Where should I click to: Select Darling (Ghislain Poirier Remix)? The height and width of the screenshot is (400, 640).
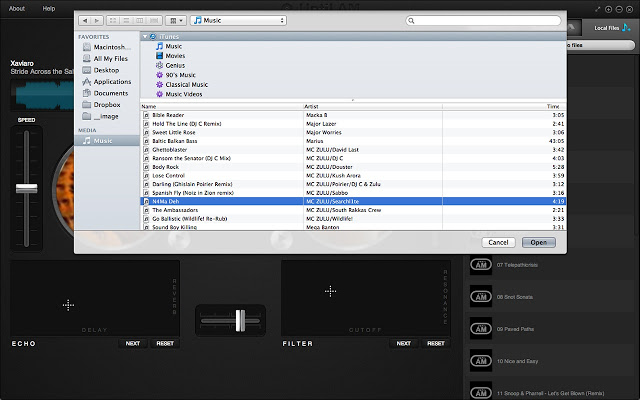click(353, 184)
